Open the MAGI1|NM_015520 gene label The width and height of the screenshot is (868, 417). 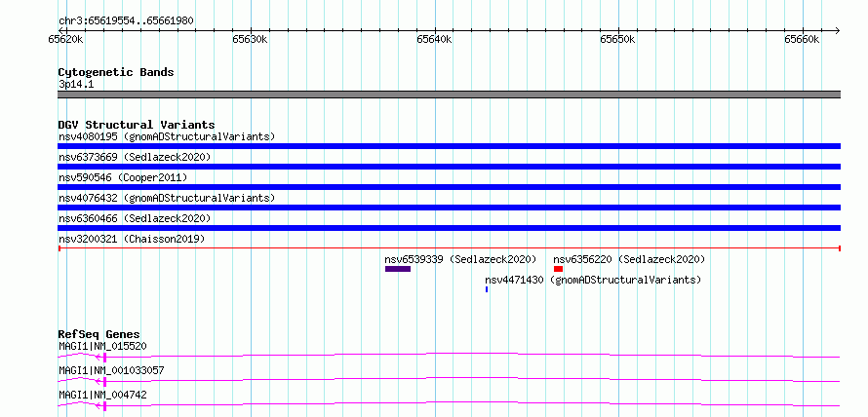pos(102,347)
